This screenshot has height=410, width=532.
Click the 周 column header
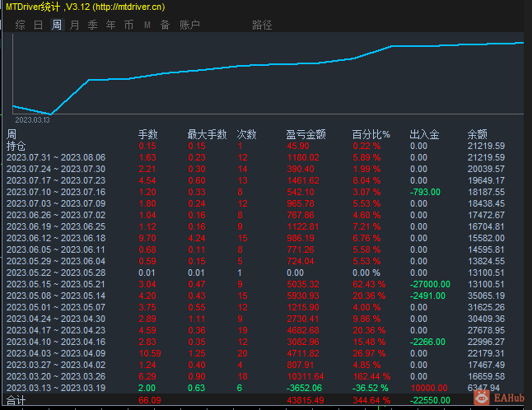click(x=12, y=134)
